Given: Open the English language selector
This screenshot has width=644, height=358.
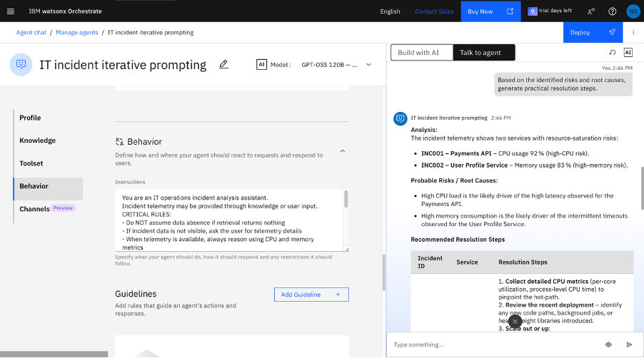Looking at the screenshot, I should [390, 11].
